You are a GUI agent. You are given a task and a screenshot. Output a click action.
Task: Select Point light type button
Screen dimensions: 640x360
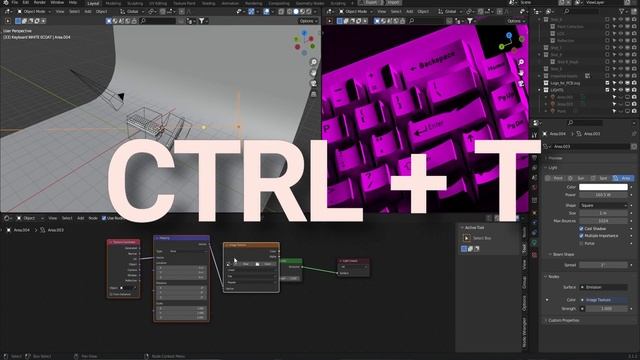555,178
